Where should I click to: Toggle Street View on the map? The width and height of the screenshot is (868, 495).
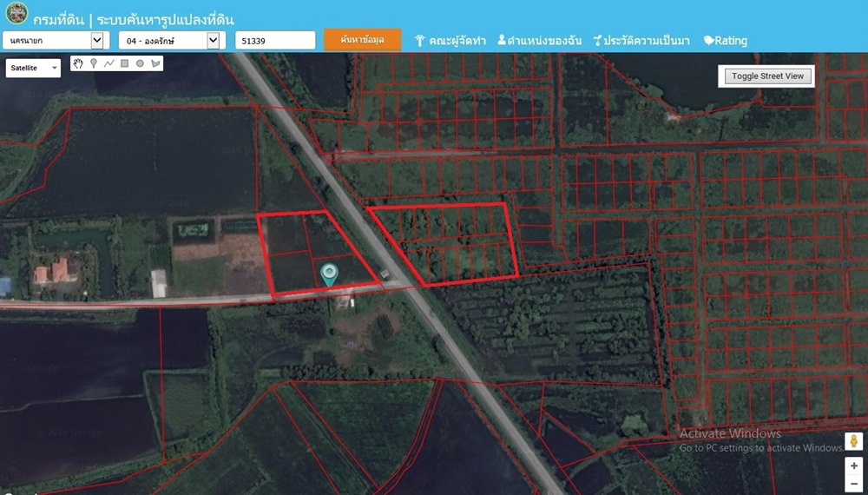767,76
